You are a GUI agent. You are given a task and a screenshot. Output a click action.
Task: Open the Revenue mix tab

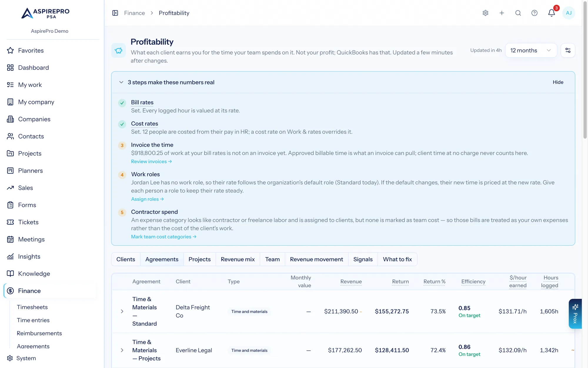[x=238, y=259]
